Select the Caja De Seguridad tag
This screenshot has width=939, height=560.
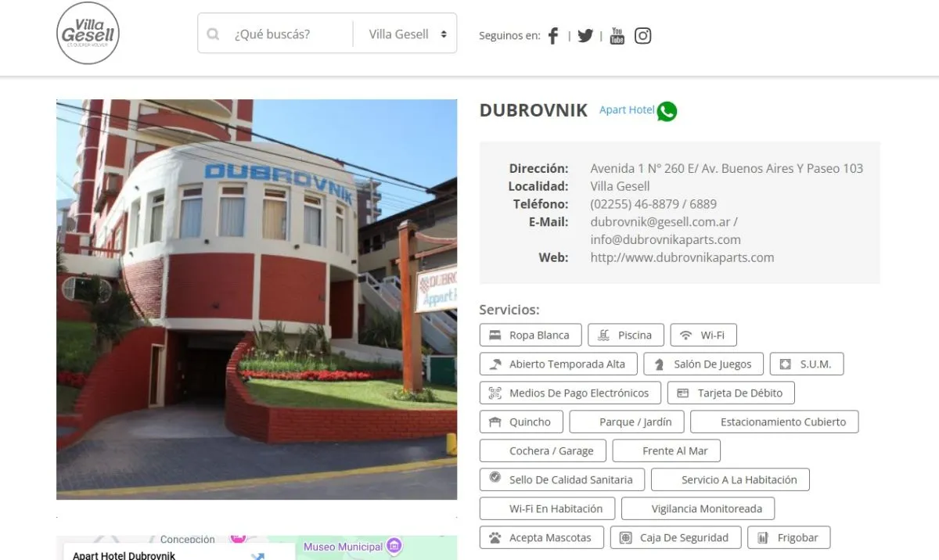point(675,538)
